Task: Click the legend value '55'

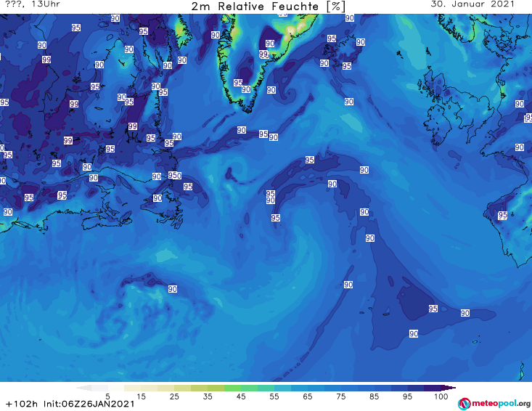Action: click(274, 396)
